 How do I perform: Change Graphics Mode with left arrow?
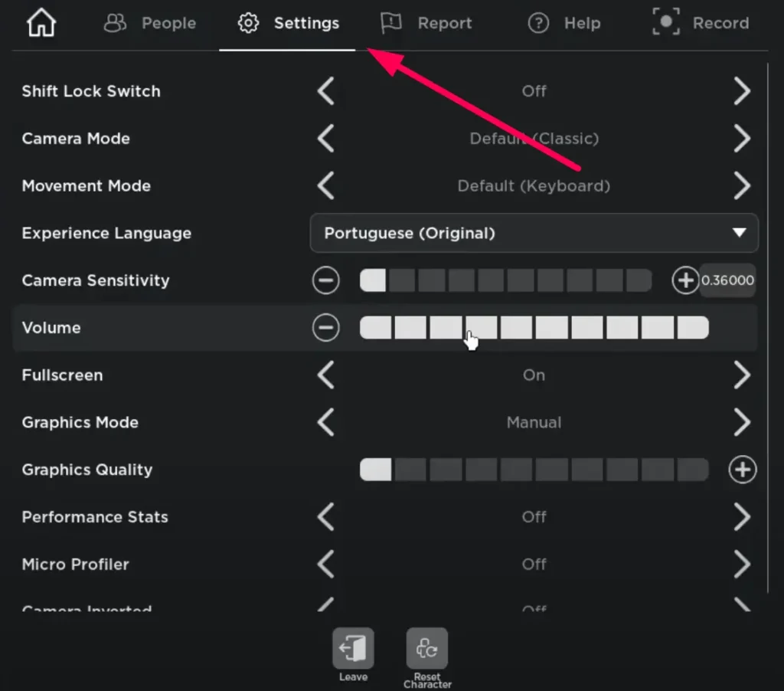pos(326,423)
